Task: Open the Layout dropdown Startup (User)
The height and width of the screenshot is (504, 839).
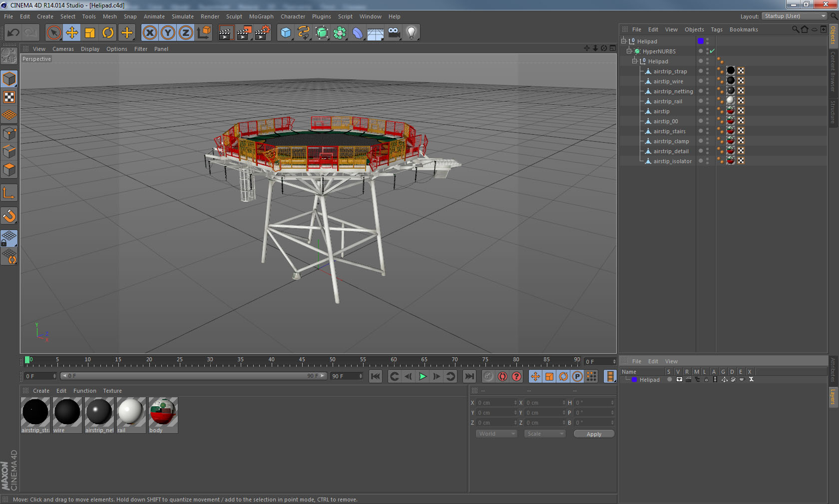Action: [795, 16]
